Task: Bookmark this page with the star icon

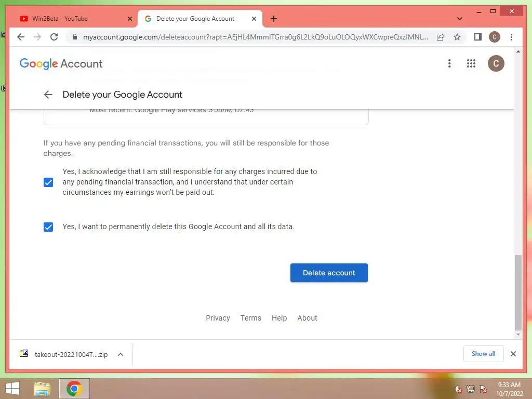Action: tap(457, 37)
